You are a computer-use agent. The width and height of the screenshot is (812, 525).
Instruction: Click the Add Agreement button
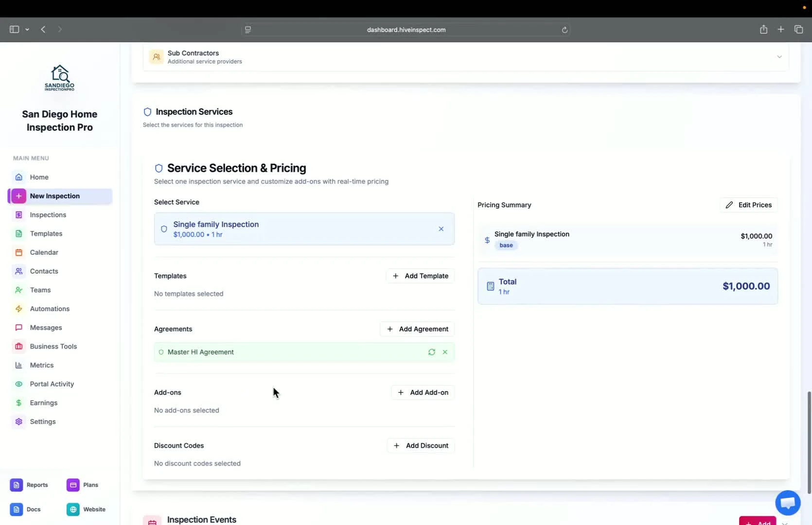(418, 329)
